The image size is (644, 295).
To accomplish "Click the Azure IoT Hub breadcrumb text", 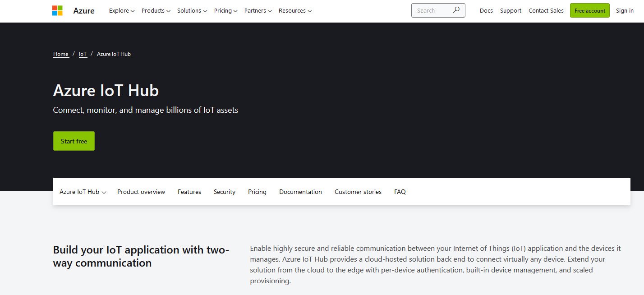I will click(114, 54).
